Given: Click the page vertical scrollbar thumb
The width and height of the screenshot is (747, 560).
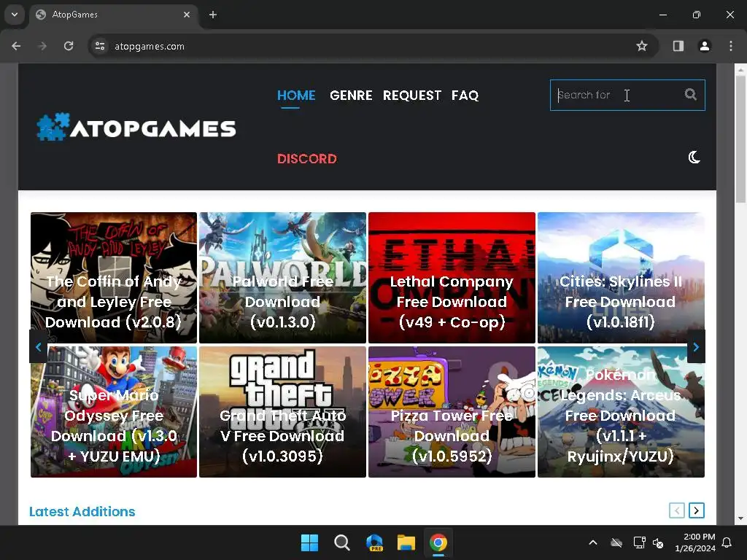Looking at the screenshot, I should click(740, 139).
